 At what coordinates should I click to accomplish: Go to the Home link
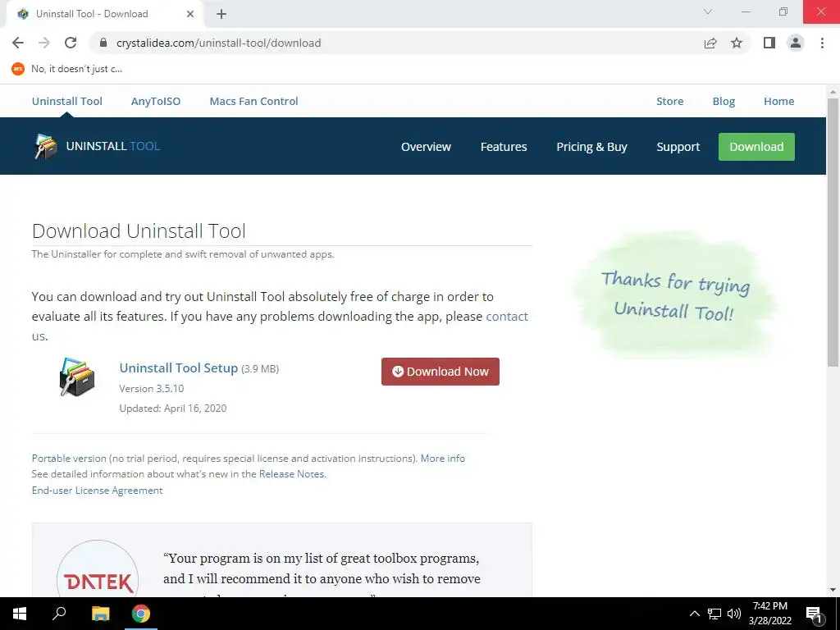click(779, 101)
